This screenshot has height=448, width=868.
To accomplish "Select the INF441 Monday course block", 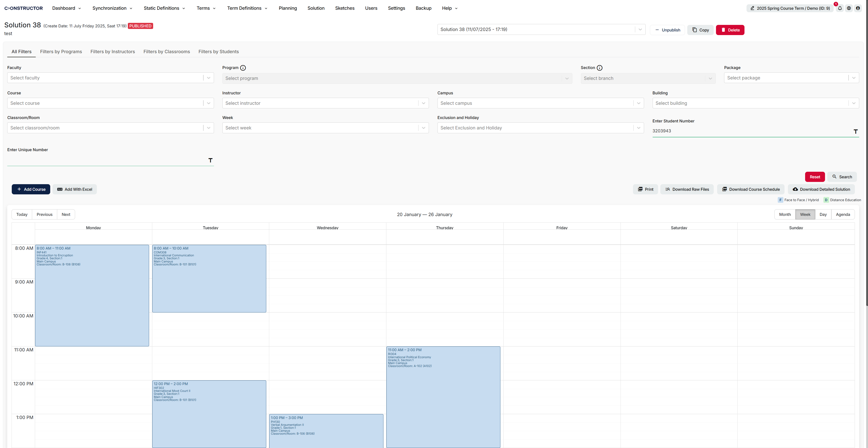I will 92,295.
